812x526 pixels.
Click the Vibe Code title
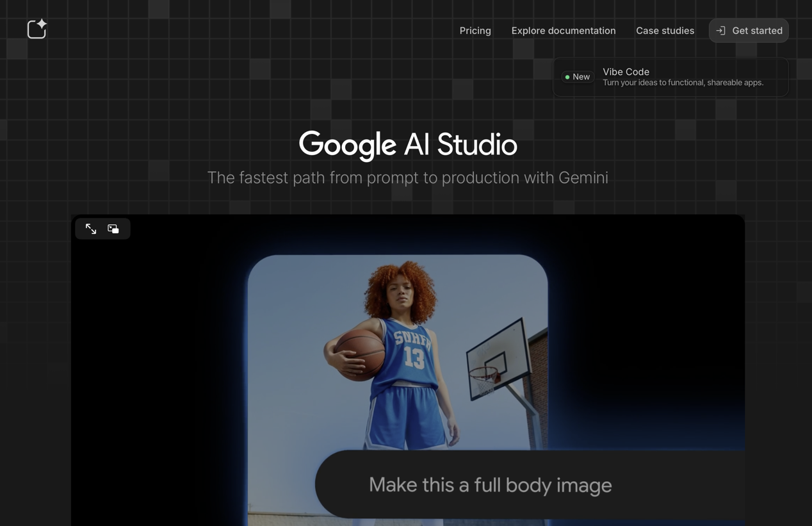[x=626, y=72]
